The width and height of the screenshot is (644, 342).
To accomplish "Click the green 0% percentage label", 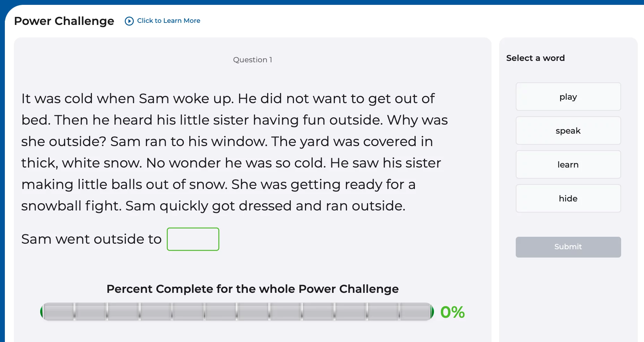I will pos(452,312).
